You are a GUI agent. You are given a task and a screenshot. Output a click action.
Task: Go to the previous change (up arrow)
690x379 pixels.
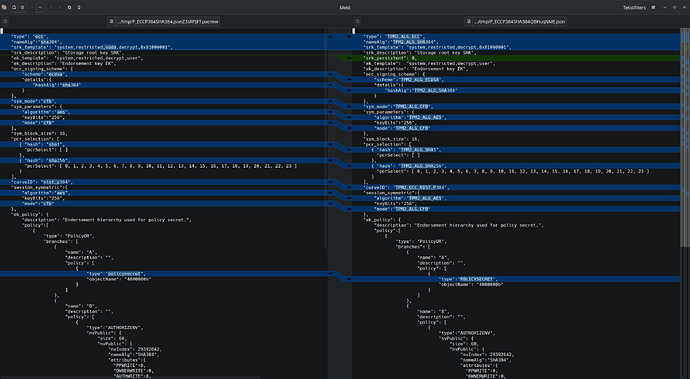(x=32, y=7)
